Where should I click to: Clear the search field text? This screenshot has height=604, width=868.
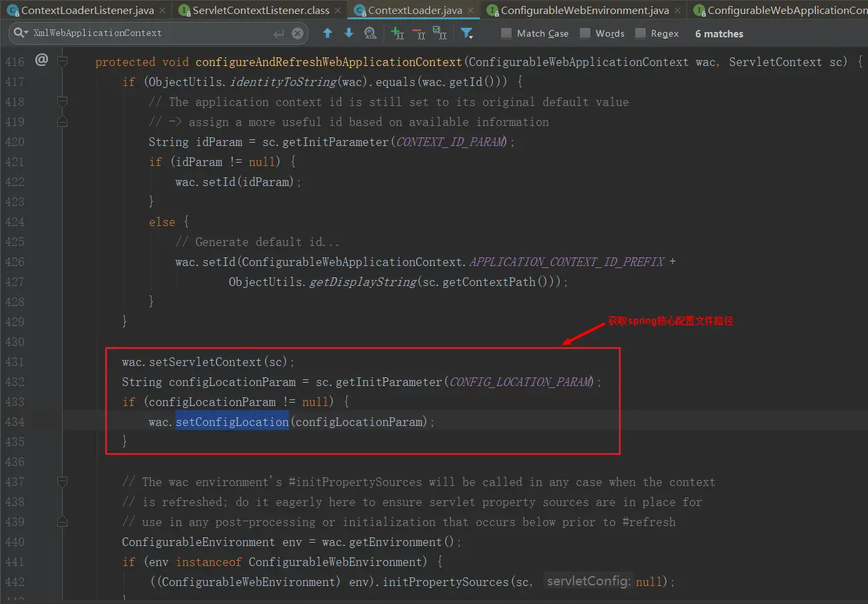[298, 33]
